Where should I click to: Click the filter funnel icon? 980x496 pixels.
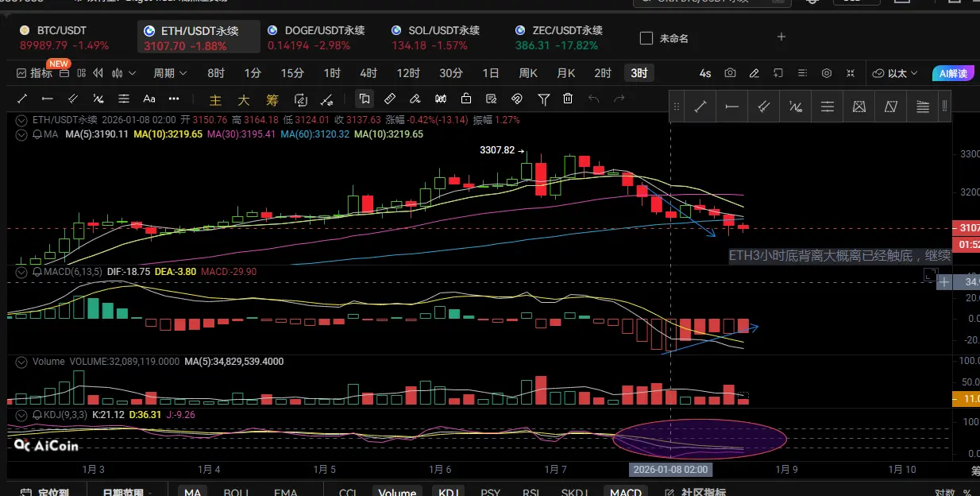544,99
